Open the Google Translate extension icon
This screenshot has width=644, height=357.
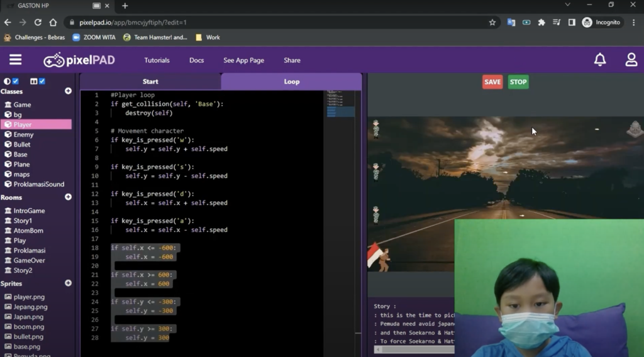point(511,22)
